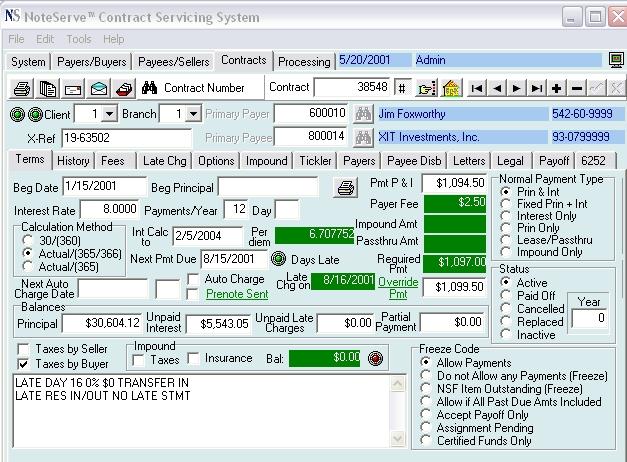Image resolution: width=627 pixels, height=462 pixels.
Task: Switch to the Processing tab
Action: pos(304,62)
